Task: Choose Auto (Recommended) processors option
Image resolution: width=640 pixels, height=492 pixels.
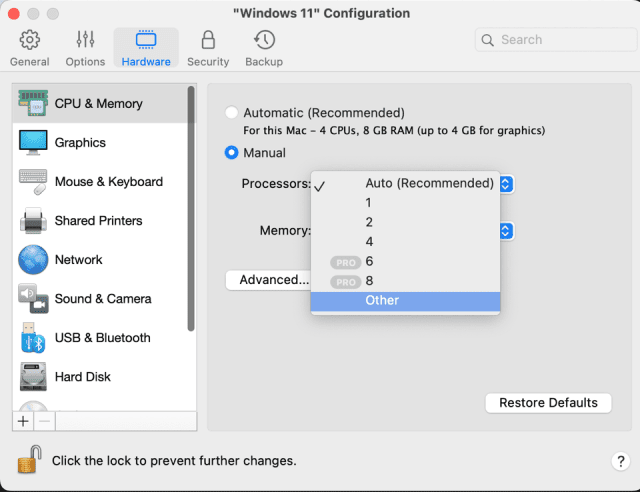Action: click(429, 183)
